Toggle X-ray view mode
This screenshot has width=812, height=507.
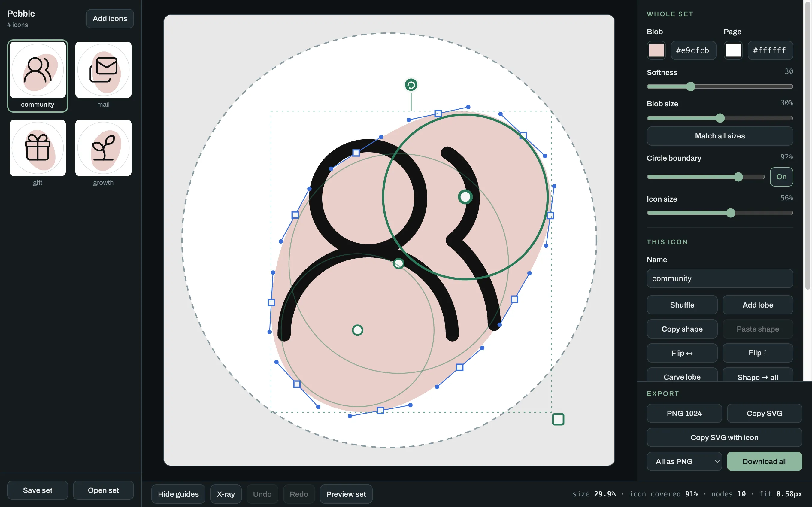226,494
